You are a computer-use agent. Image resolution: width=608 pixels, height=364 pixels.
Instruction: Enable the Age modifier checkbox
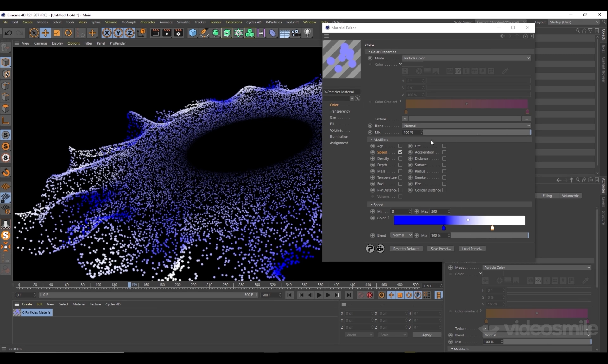400,146
